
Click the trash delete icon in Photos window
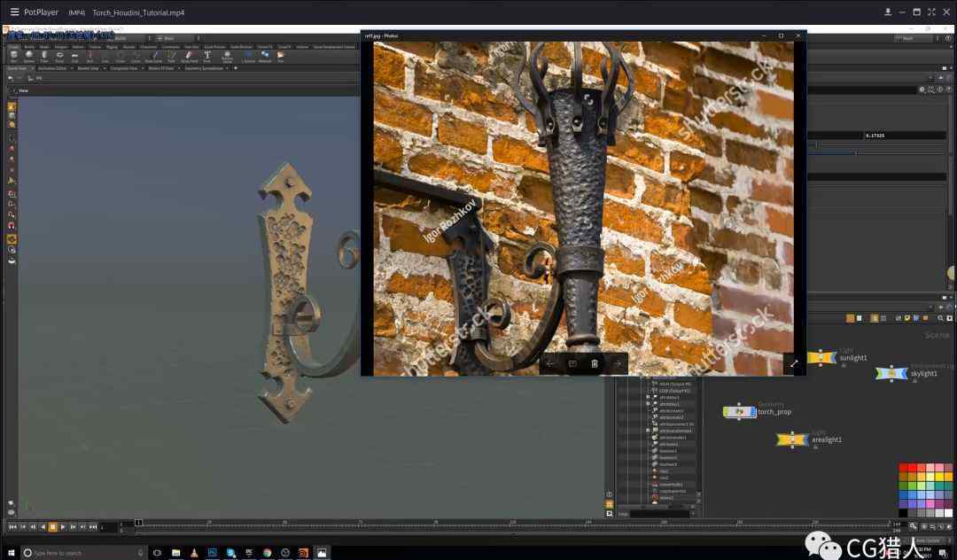click(x=595, y=363)
